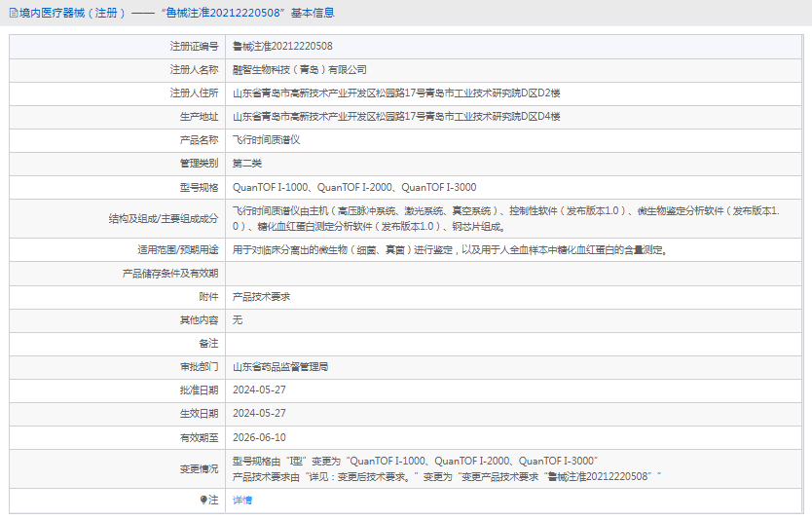Select expiry date 2026-06-10

tap(259, 437)
